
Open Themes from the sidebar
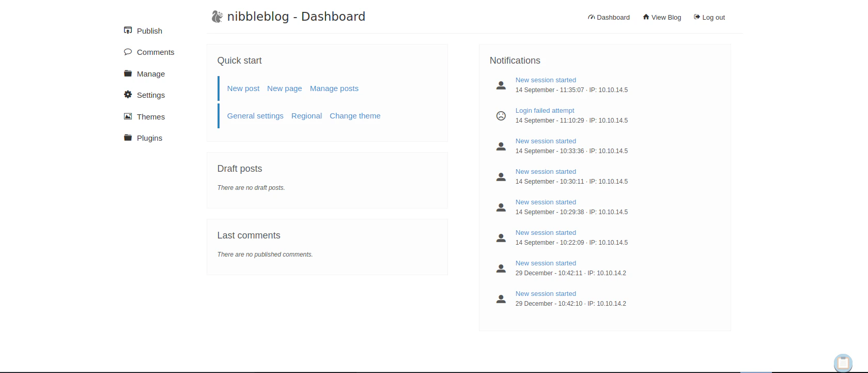coord(151,117)
